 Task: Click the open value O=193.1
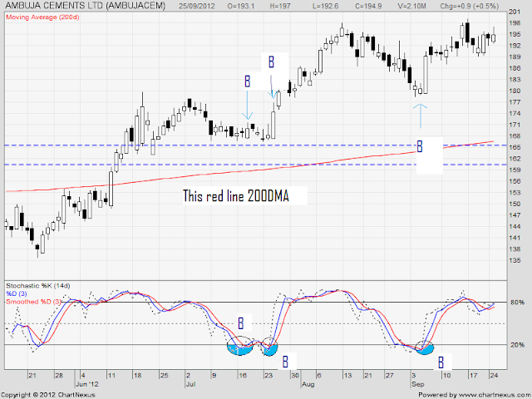click(x=241, y=6)
